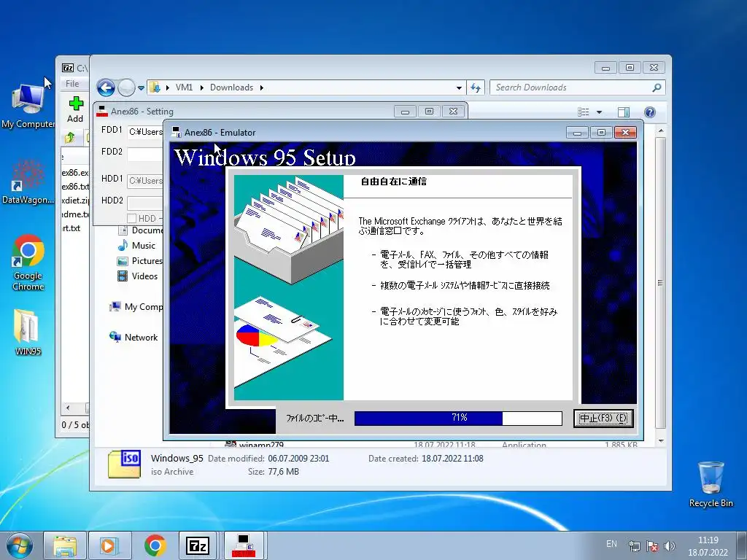Change the view layout in Explorer
The height and width of the screenshot is (560, 747).
(x=584, y=112)
